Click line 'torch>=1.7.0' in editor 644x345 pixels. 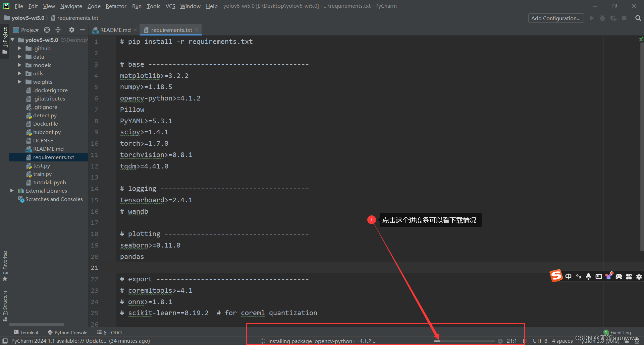(x=144, y=143)
